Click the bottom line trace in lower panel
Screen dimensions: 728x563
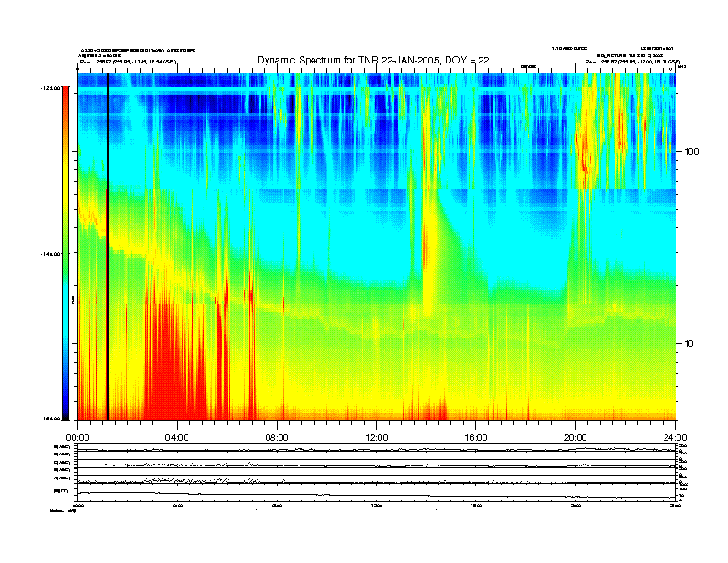[376, 495]
